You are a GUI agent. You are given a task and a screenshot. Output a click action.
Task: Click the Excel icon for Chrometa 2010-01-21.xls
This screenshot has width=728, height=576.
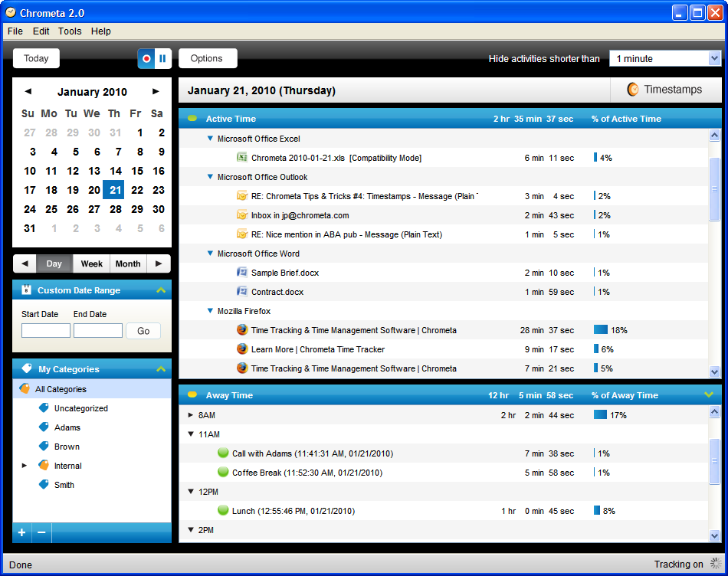[x=242, y=158]
